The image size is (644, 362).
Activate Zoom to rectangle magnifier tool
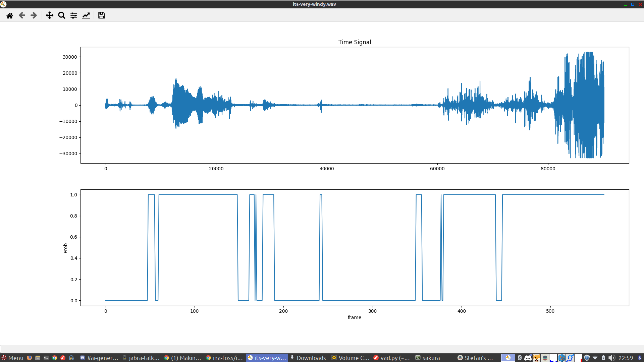click(61, 15)
